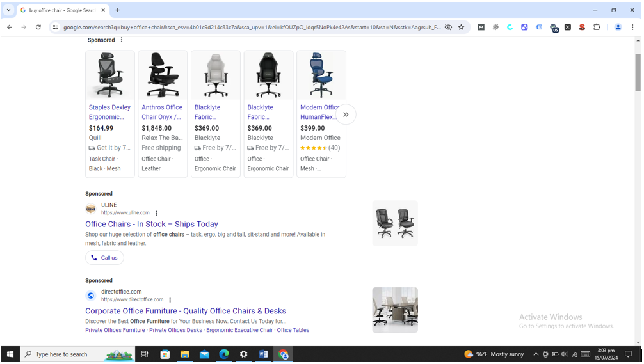Open the Windows Start menu
644x364 pixels.
pyautogui.click(x=10, y=354)
